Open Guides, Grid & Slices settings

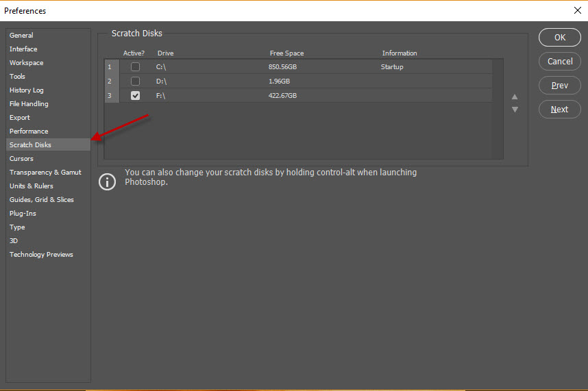click(x=42, y=200)
